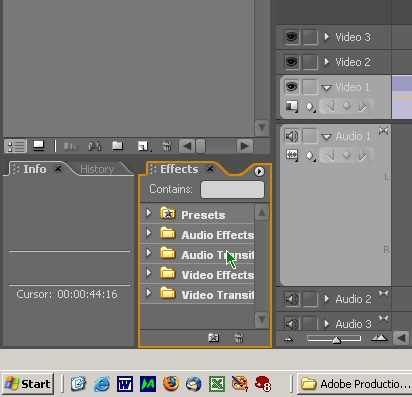Click Delete Custom Items trash in Effects panel
412x397 pixels.
[239, 338]
